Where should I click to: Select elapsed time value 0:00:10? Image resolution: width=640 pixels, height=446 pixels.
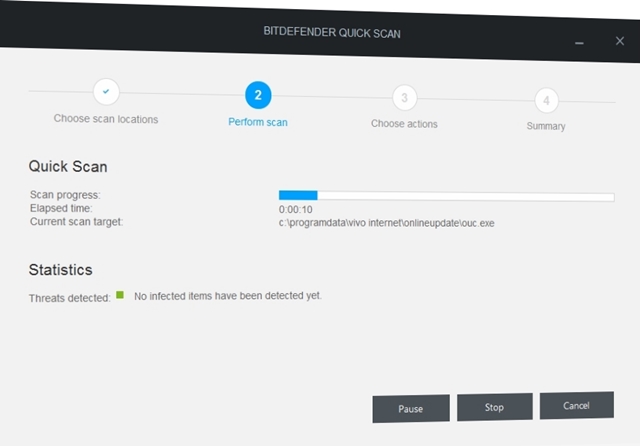296,210
